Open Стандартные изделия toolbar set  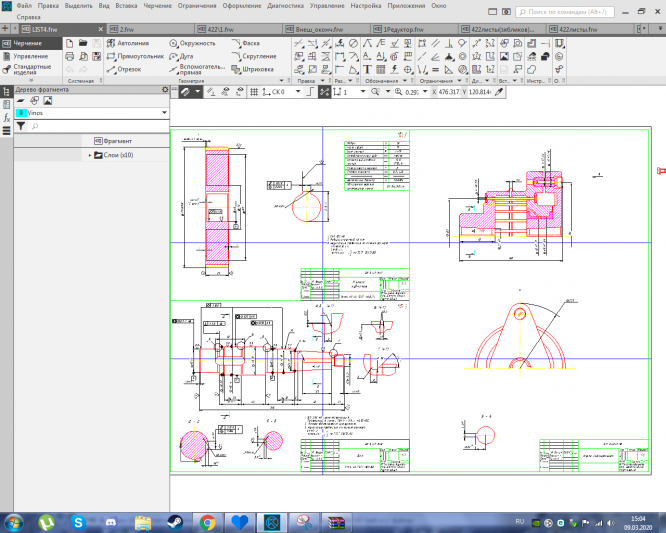[30, 70]
